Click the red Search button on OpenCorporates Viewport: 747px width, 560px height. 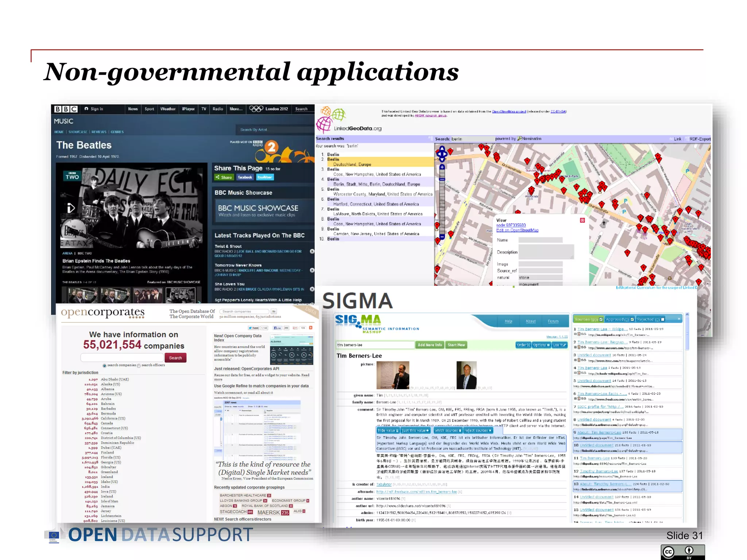[175, 358]
